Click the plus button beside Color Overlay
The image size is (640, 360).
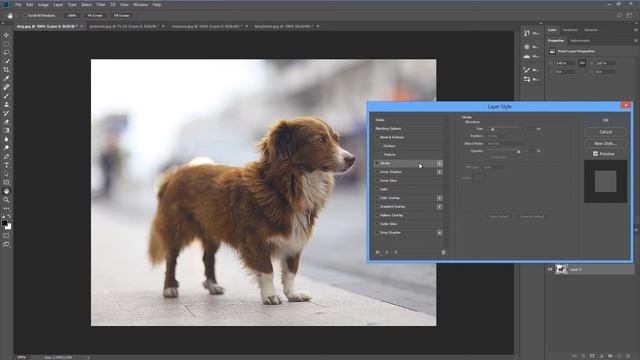(x=439, y=198)
